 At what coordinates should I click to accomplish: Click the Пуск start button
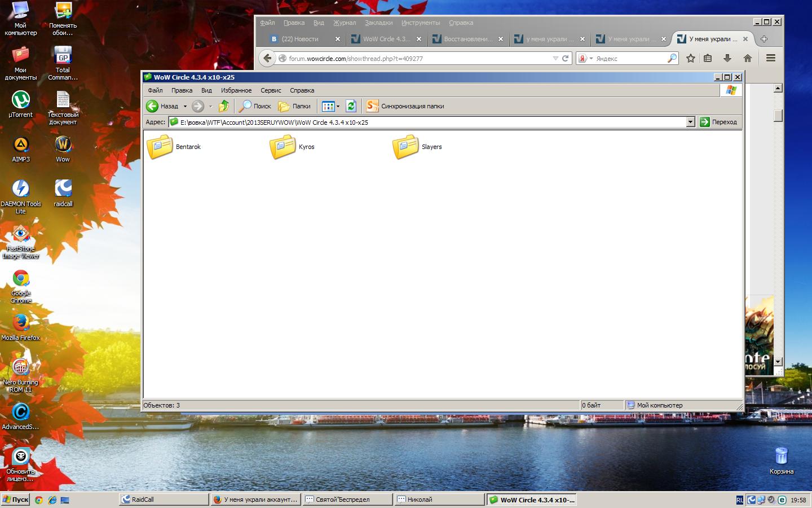coord(16,500)
